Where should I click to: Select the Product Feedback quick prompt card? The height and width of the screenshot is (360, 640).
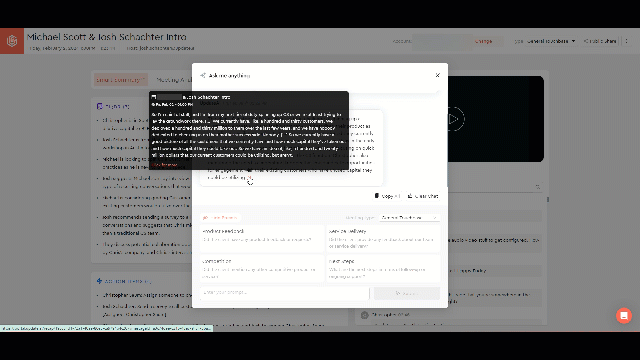261,238
